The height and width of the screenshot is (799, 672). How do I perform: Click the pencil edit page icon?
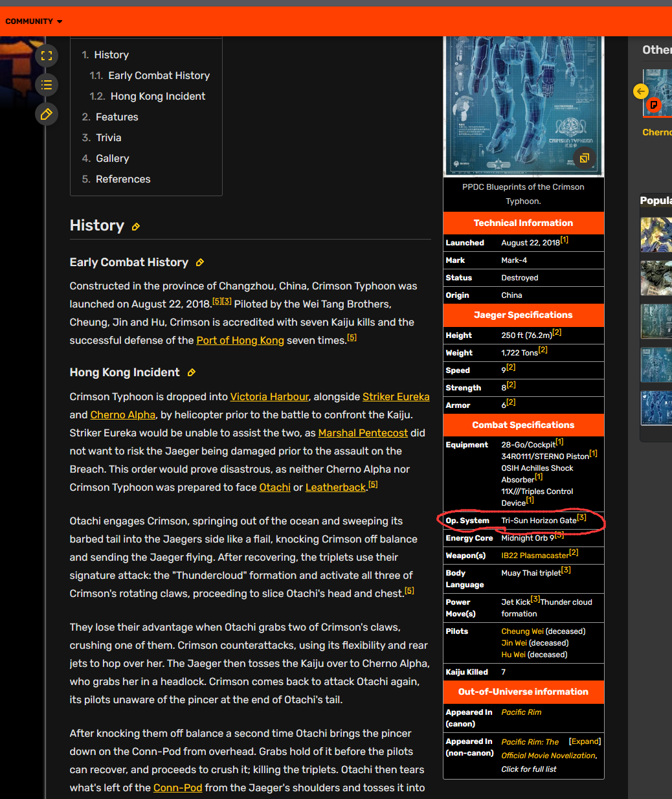(x=47, y=114)
